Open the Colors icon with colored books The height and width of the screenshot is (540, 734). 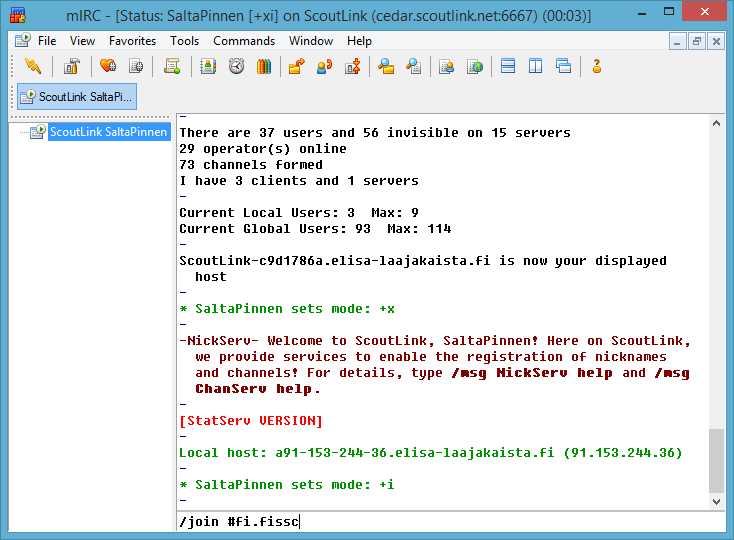[264, 66]
